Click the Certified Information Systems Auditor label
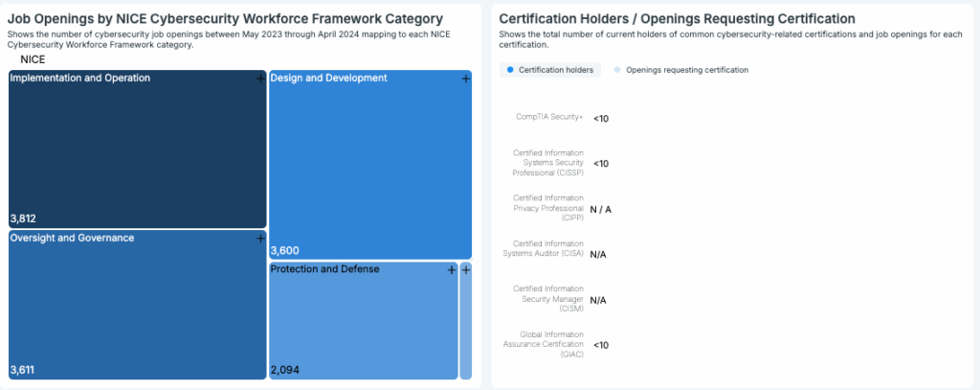Screen dimensions: 980x390 coord(547,248)
